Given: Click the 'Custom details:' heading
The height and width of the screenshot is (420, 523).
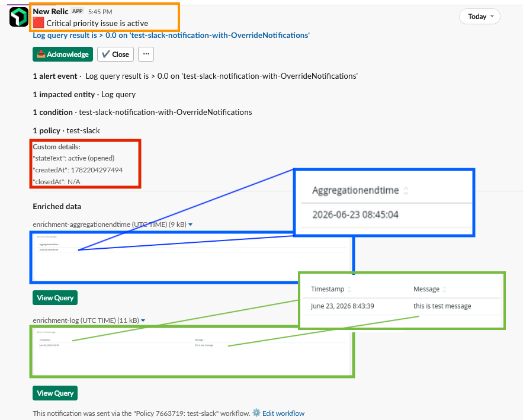Looking at the screenshot, I should pos(56,147).
